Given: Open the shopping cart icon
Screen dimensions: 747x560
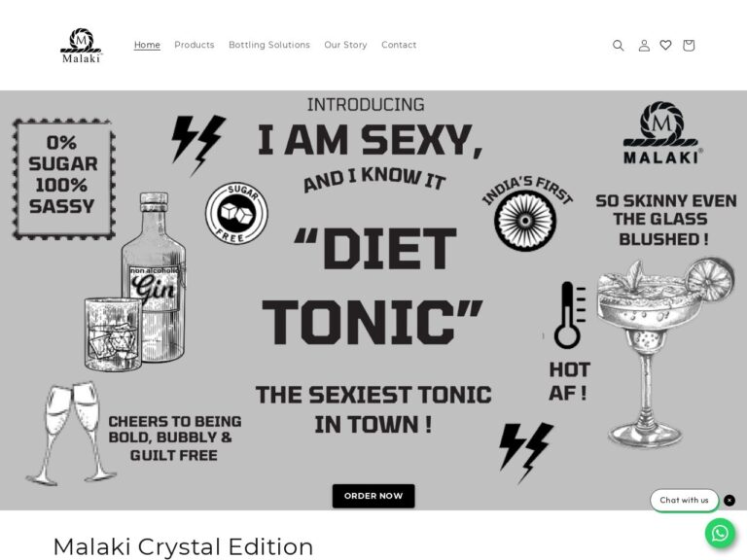Looking at the screenshot, I should click(689, 46).
